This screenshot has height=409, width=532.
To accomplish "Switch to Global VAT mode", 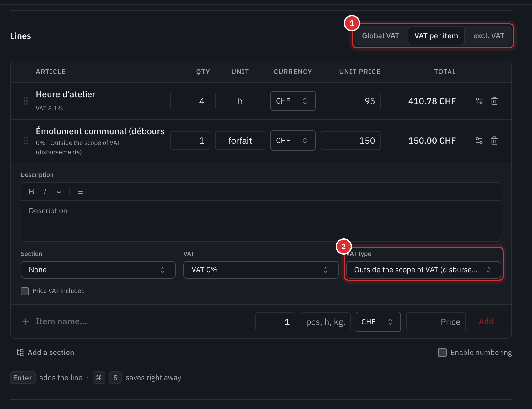I will click(380, 36).
